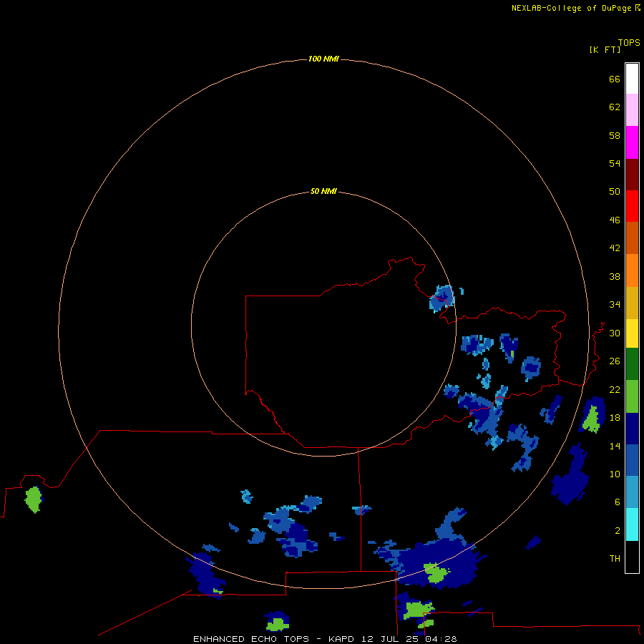Screen dimensions: 644x644
Task: Click the 'NEXLAB-College of DuPage' credit text
Action: point(571,8)
